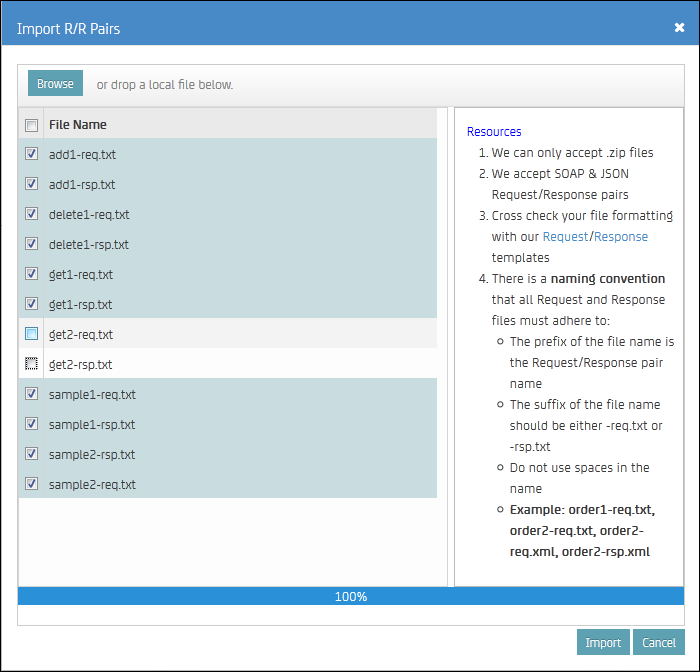Click the 100% upload progress bar
Viewport: 700px width, 672px height.
350,597
